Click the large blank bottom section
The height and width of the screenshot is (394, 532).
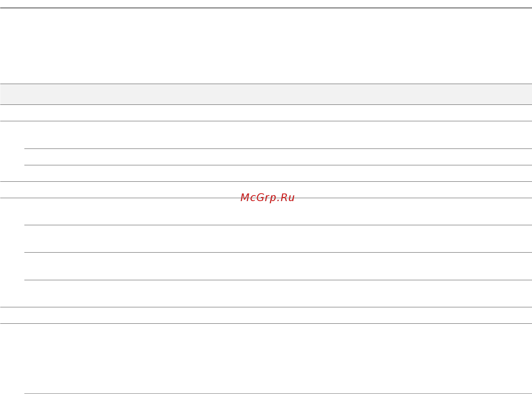[266, 359]
